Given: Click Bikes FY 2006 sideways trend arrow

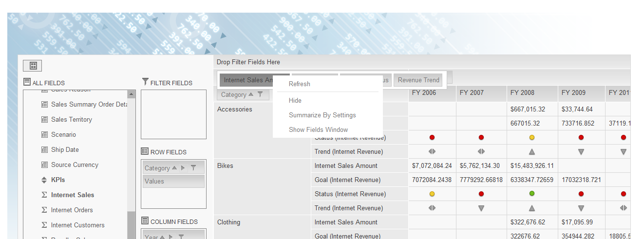Looking at the screenshot, I should pyautogui.click(x=432, y=208).
